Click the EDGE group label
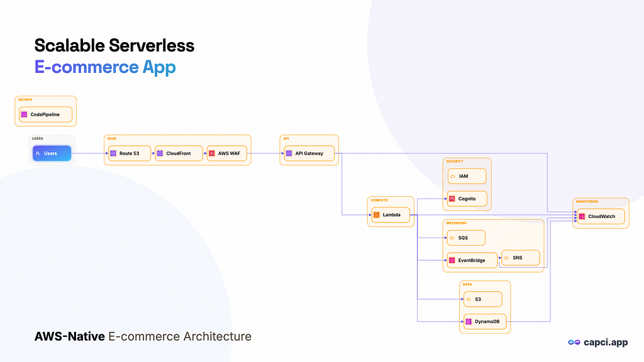Screen dimensions: 644x362 [112, 139]
